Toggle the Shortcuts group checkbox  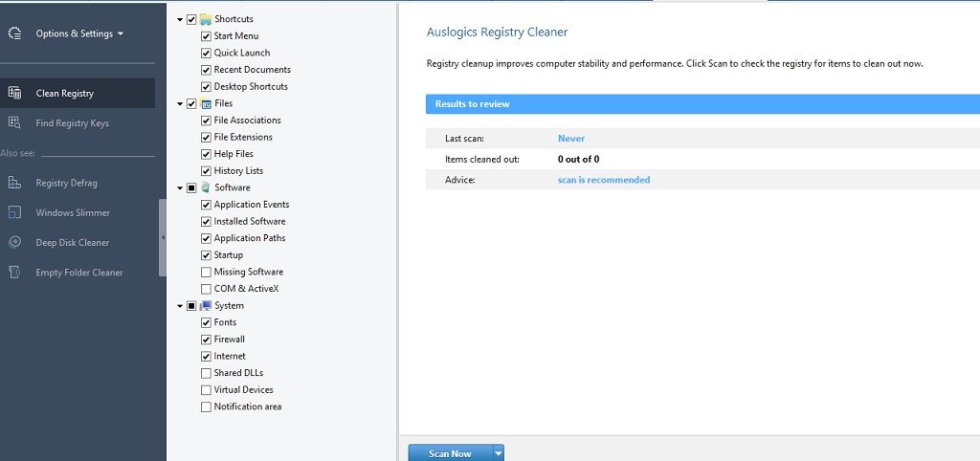click(191, 19)
